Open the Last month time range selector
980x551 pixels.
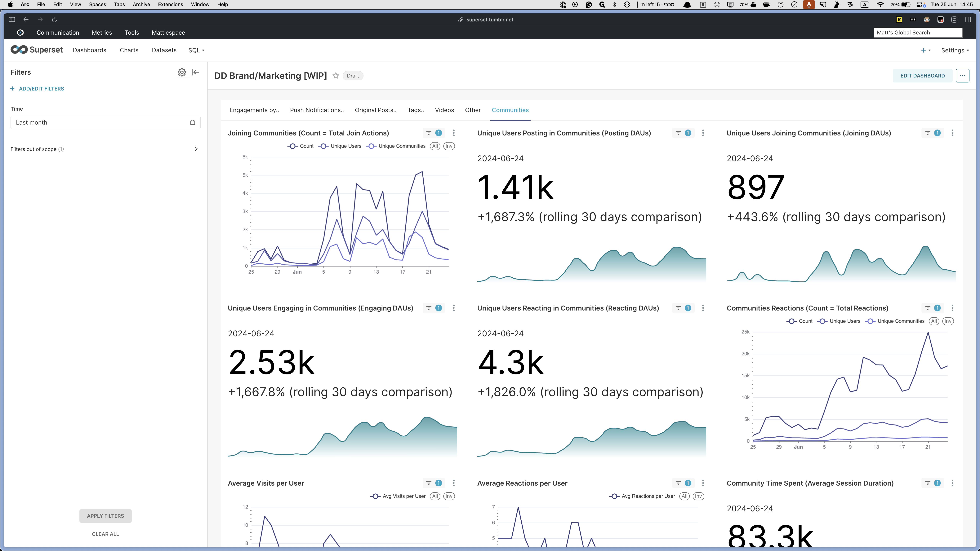coord(105,122)
